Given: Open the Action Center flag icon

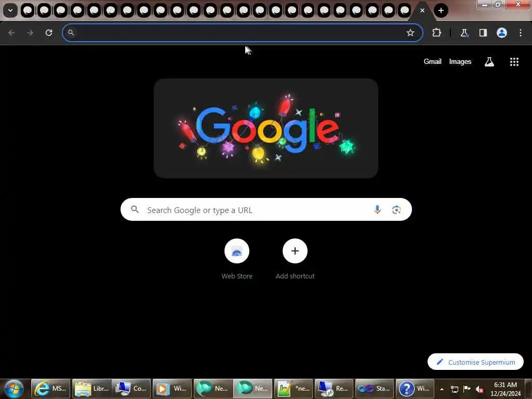Looking at the screenshot, I should pyautogui.click(x=467, y=389).
